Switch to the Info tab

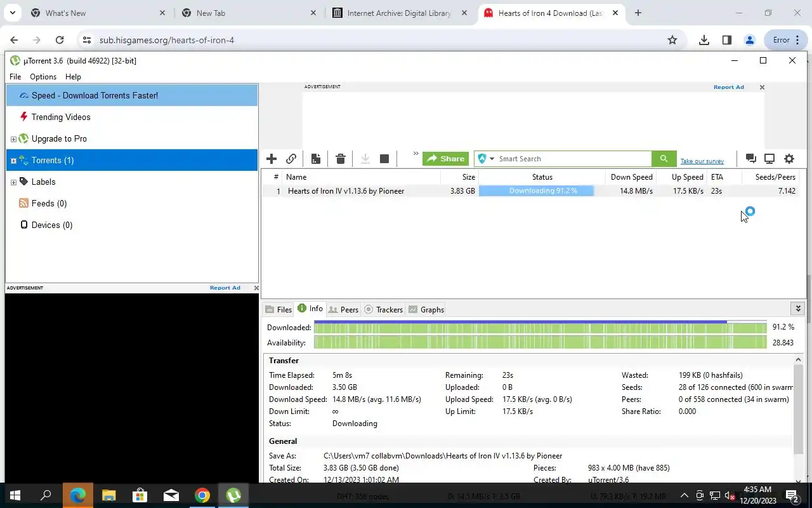point(310,309)
